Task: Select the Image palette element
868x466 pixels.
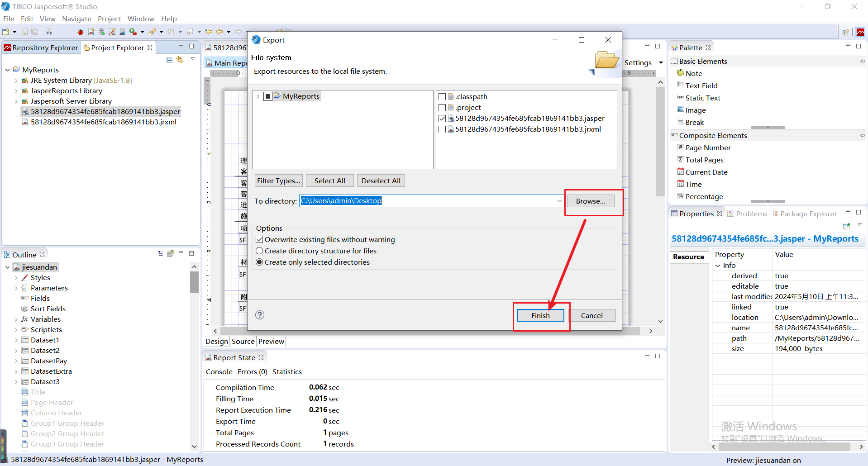Action: click(x=692, y=110)
